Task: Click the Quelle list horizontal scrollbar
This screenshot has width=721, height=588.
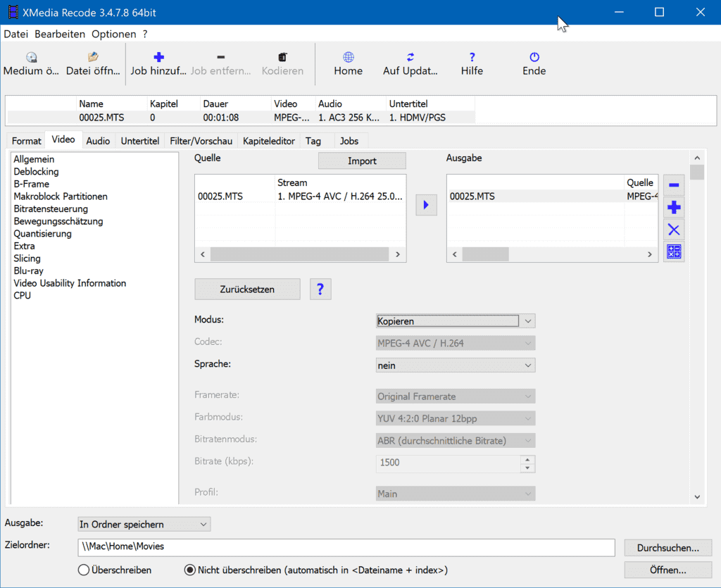Action: pyautogui.click(x=300, y=254)
